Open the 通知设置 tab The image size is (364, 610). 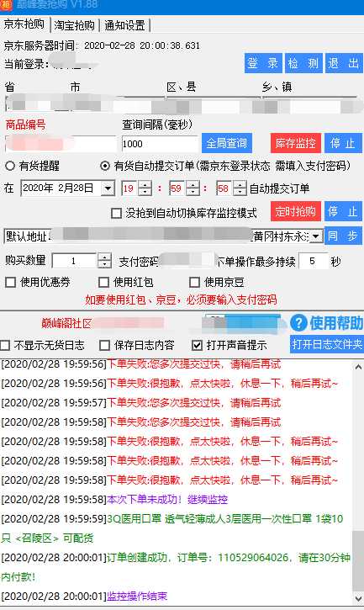pyautogui.click(x=124, y=25)
